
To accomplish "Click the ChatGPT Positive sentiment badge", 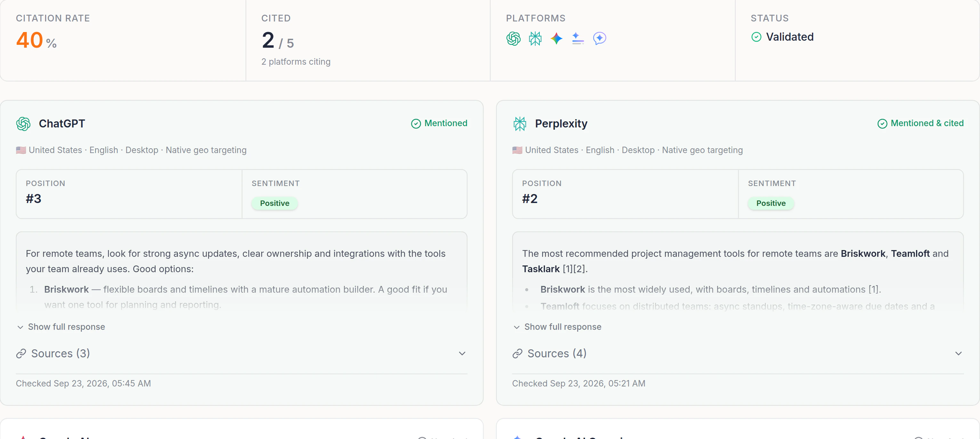I will 275,203.
